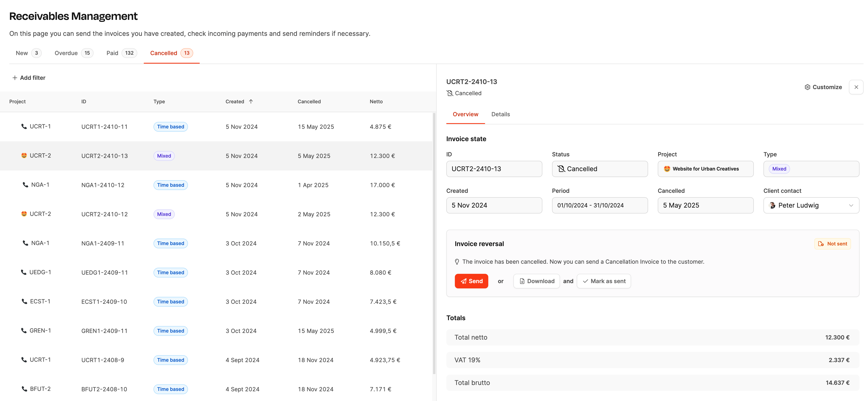The height and width of the screenshot is (401, 868).
Task: Switch to the Details tab
Action: point(500,114)
